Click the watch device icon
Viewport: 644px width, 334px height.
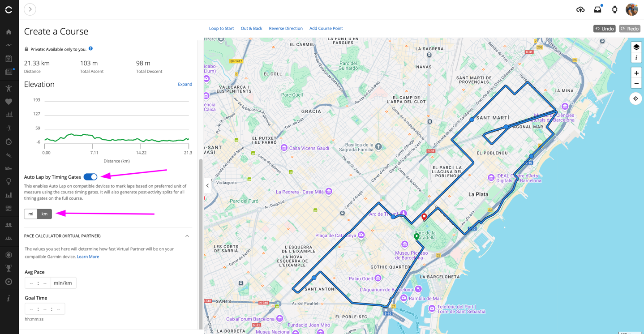[x=614, y=9]
